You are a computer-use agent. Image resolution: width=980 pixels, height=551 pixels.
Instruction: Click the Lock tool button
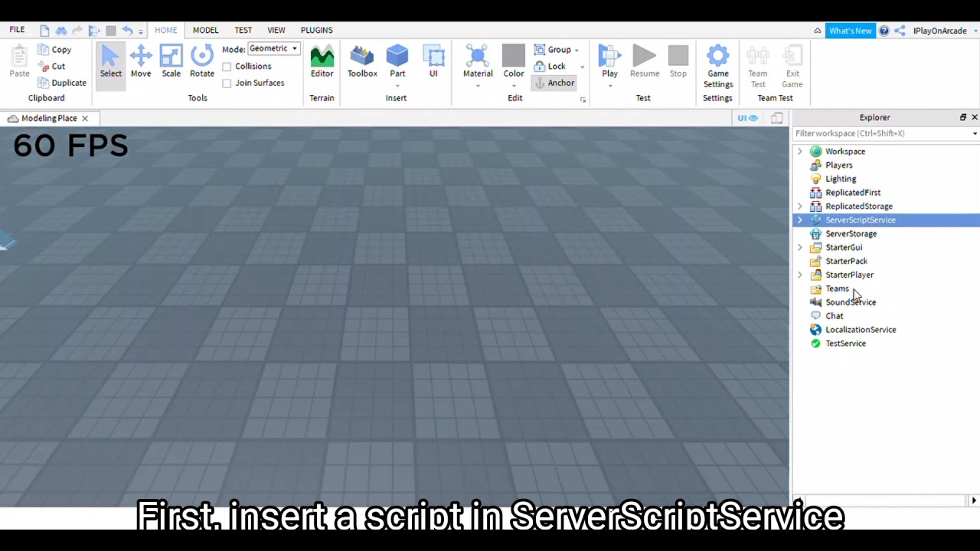(550, 67)
